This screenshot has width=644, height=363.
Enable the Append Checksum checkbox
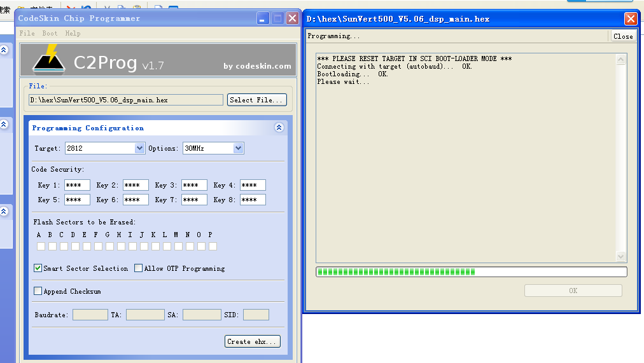pyautogui.click(x=38, y=291)
